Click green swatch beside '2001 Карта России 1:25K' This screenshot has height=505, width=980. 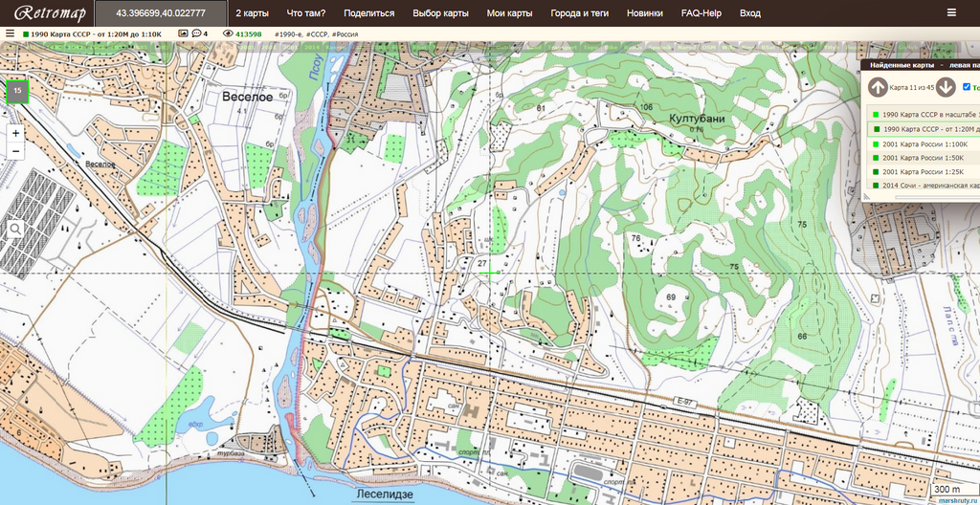pos(875,171)
